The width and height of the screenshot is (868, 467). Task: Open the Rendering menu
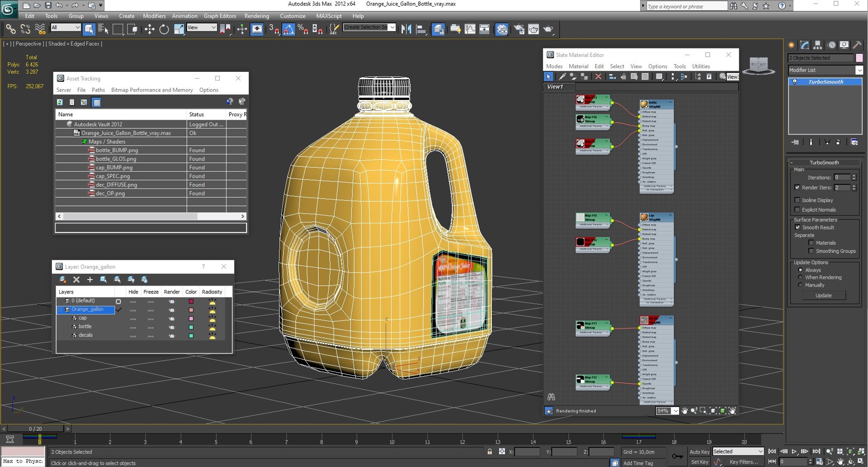256,16
